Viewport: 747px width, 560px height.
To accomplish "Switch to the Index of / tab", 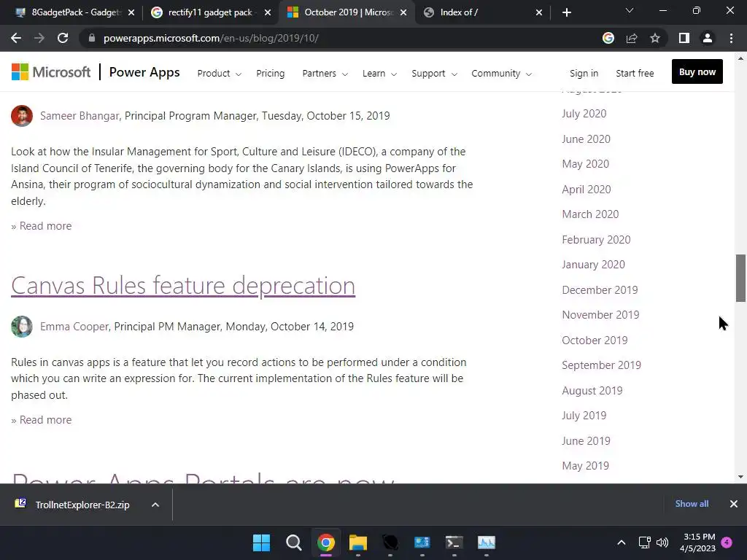I will 481,12.
